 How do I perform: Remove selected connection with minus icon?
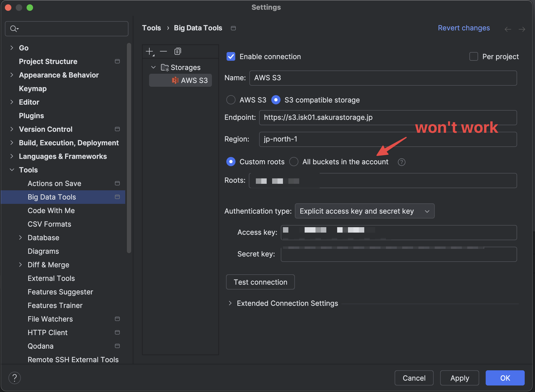163,51
